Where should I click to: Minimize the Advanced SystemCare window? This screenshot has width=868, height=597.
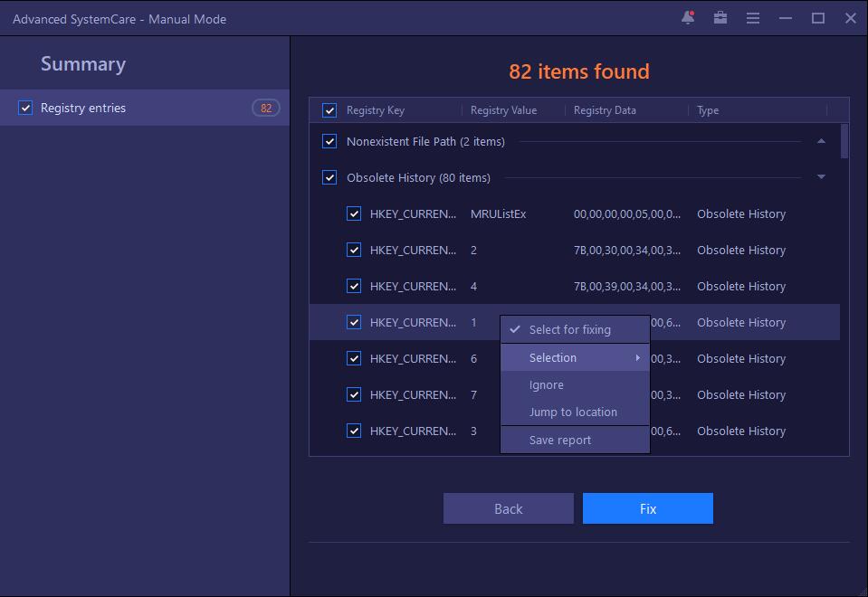point(786,18)
